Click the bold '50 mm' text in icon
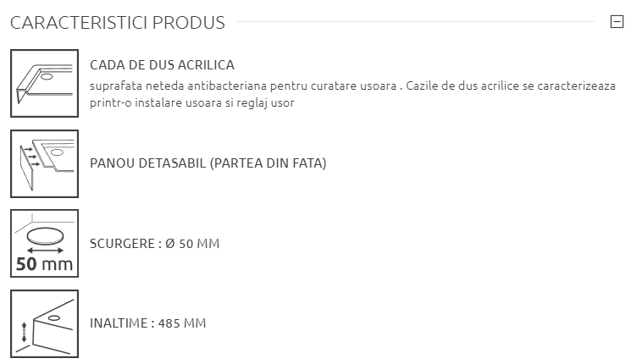The width and height of the screenshot is (637, 364). pos(44,264)
